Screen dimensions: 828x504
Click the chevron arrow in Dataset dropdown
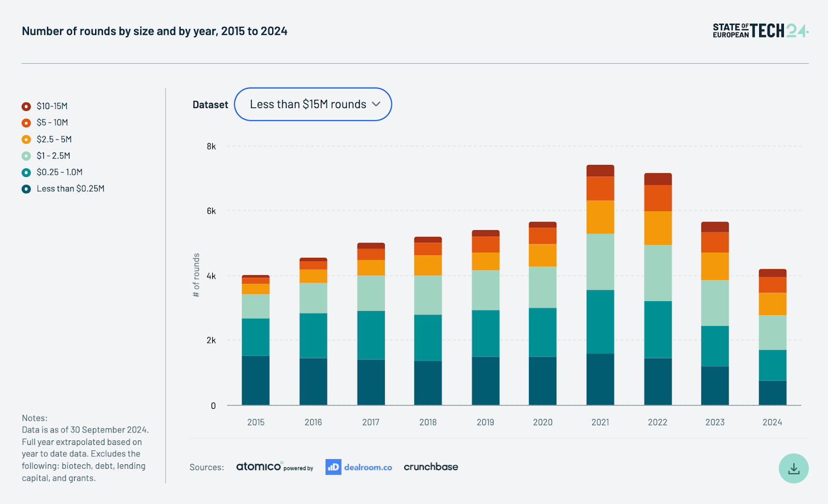376,104
